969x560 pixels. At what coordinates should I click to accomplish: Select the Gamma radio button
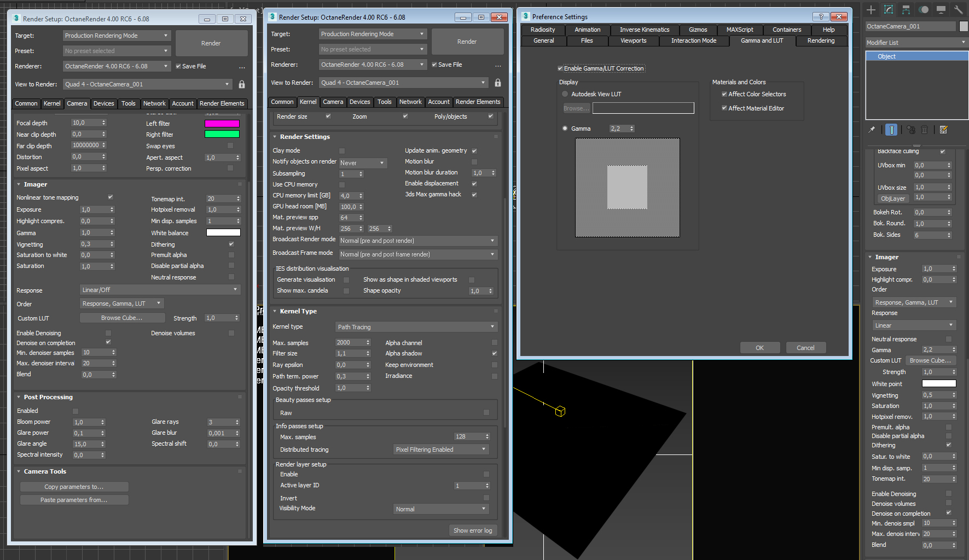point(565,129)
